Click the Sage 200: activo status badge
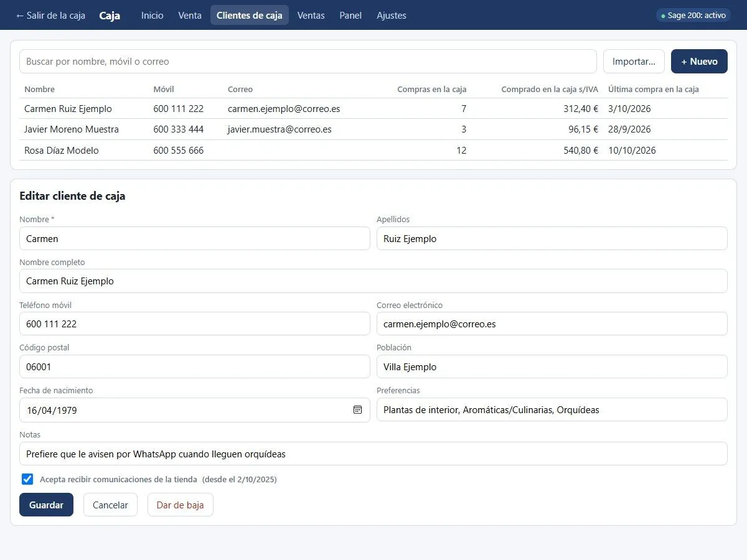 point(693,16)
